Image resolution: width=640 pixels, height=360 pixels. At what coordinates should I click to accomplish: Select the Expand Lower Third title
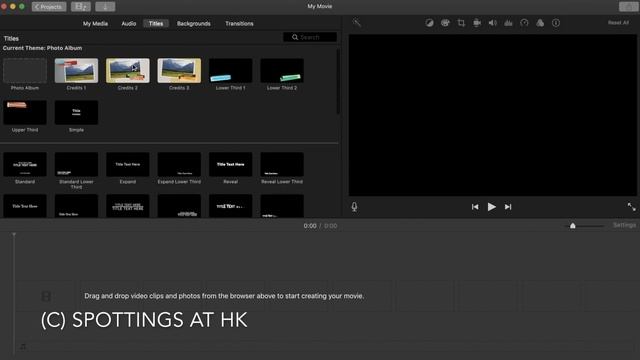[179, 164]
